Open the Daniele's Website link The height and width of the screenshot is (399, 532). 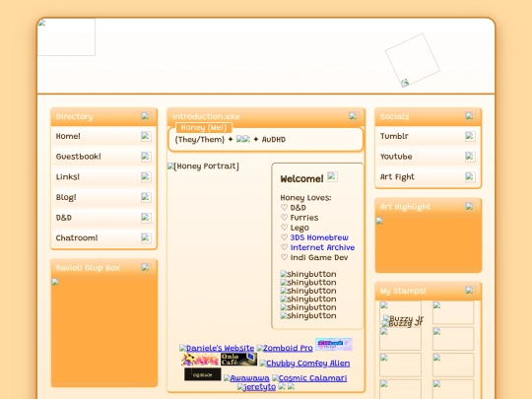coord(217,348)
